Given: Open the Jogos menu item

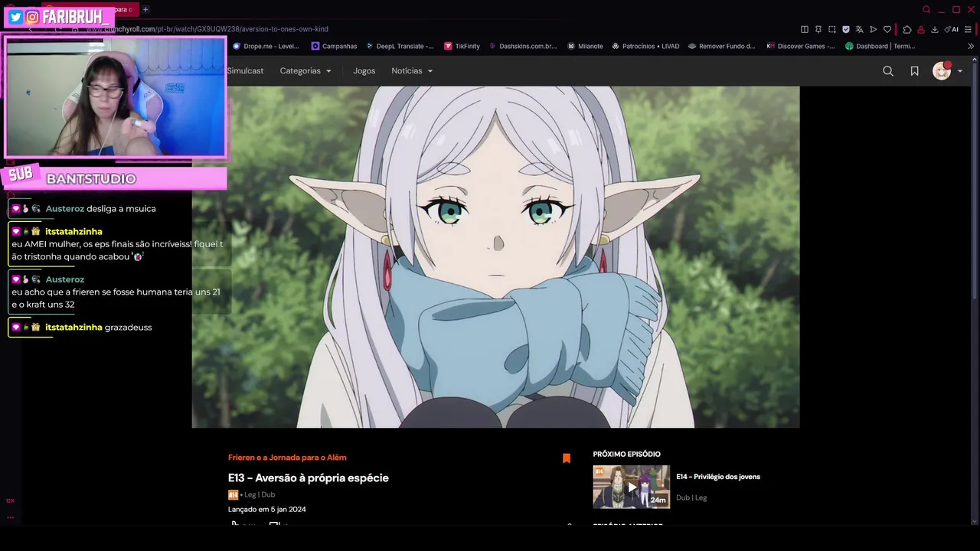Looking at the screenshot, I should 364,70.
